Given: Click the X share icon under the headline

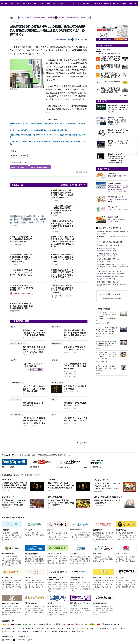Looking at the screenshot, I should pos(72,39).
